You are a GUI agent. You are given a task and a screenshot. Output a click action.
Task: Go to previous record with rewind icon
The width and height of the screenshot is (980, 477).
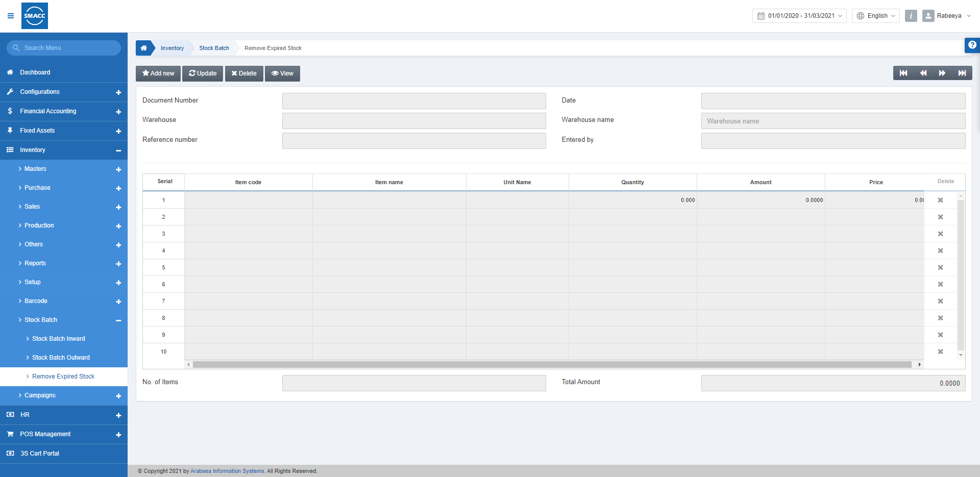click(x=923, y=73)
